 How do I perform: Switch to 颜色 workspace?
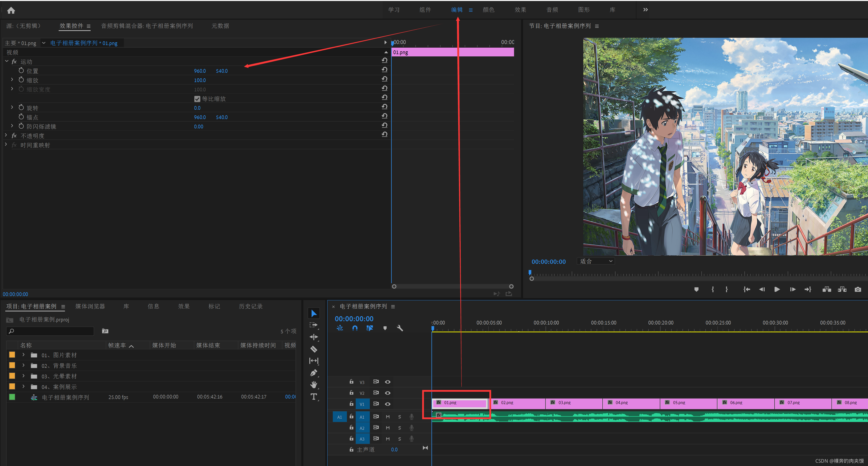click(489, 10)
